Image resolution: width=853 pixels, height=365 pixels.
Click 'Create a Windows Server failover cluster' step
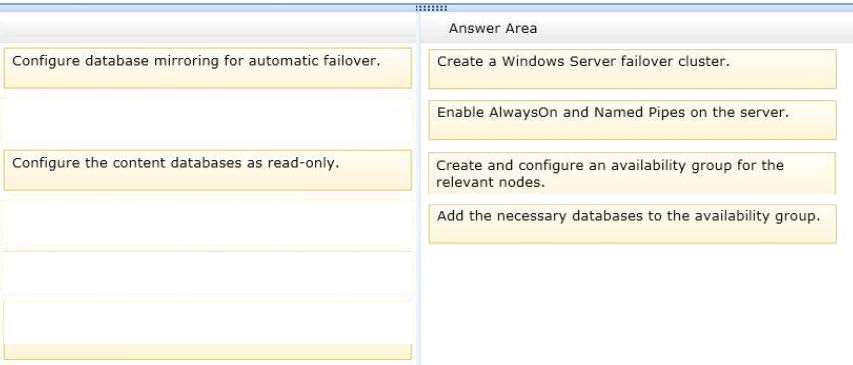[632, 69]
